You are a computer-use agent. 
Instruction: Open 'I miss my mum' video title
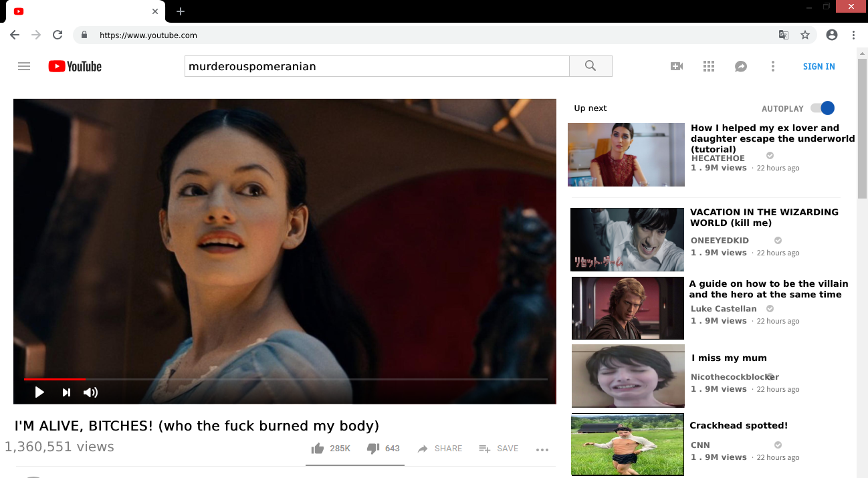pyautogui.click(x=729, y=358)
